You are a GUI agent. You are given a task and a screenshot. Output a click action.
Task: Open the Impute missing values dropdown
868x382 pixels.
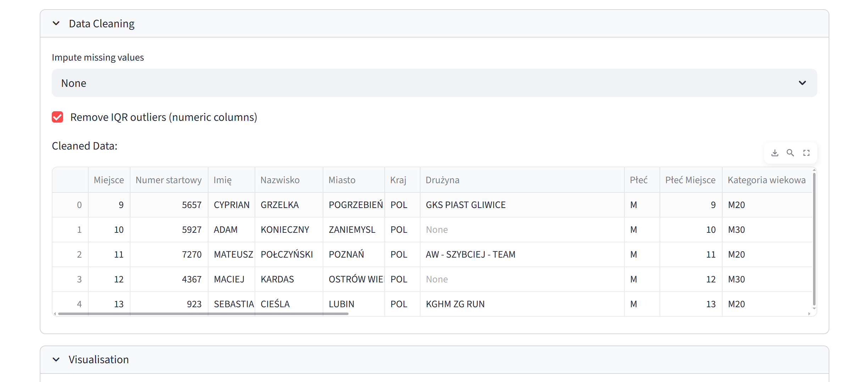(x=434, y=83)
